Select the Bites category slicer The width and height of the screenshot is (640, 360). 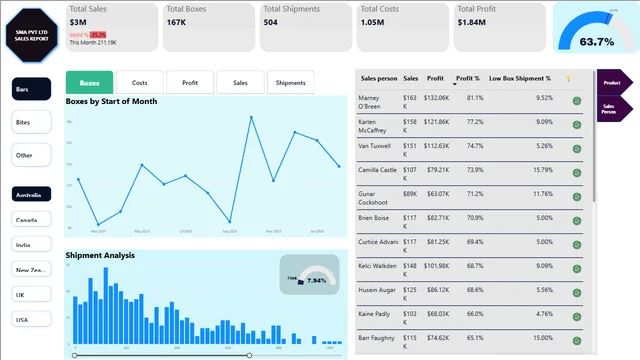pyautogui.click(x=31, y=122)
